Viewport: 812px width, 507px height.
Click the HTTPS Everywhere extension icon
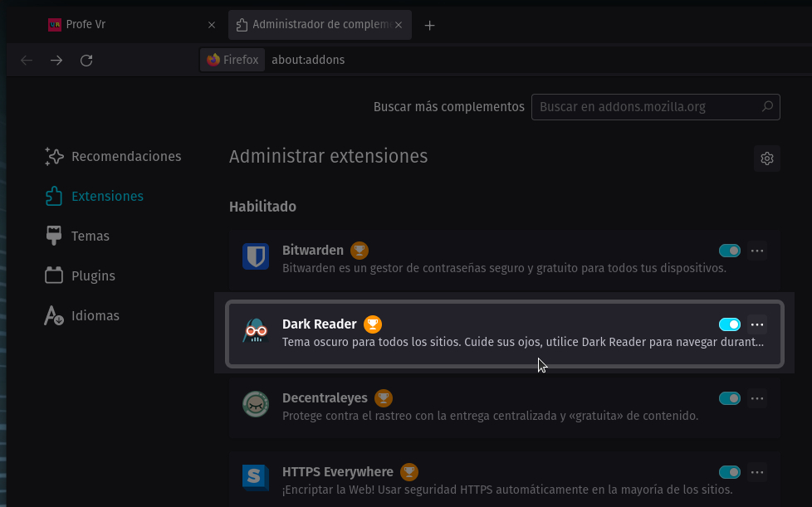[255, 477]
